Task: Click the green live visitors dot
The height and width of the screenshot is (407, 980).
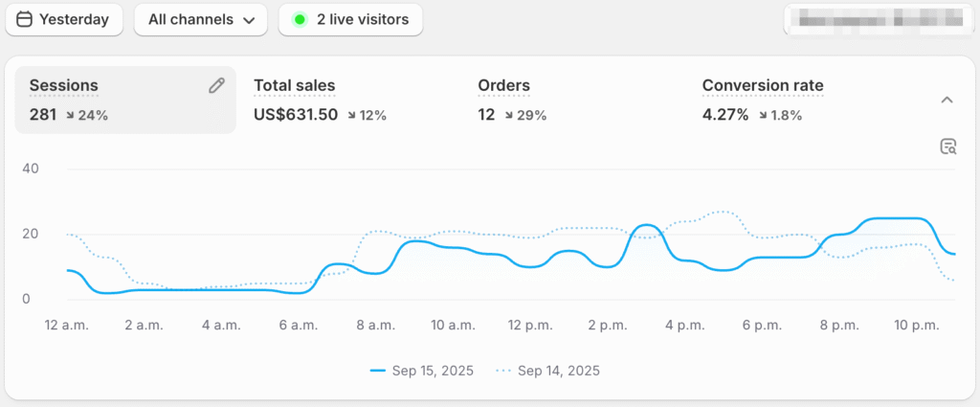Action: [x=300, y=19]
